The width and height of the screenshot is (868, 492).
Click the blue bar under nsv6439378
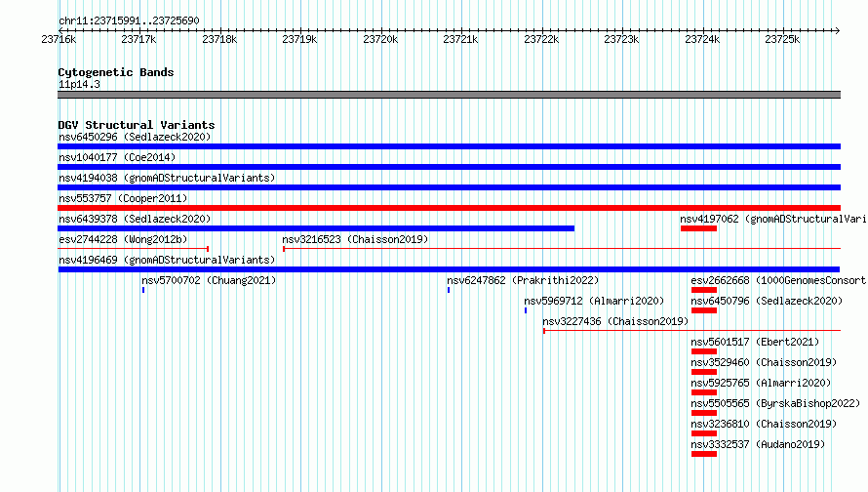tap(316, 228)
